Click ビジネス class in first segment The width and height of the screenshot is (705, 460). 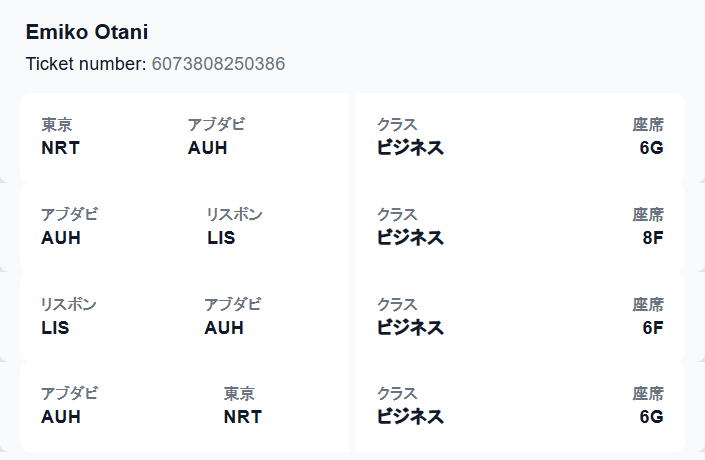[410, 147]
